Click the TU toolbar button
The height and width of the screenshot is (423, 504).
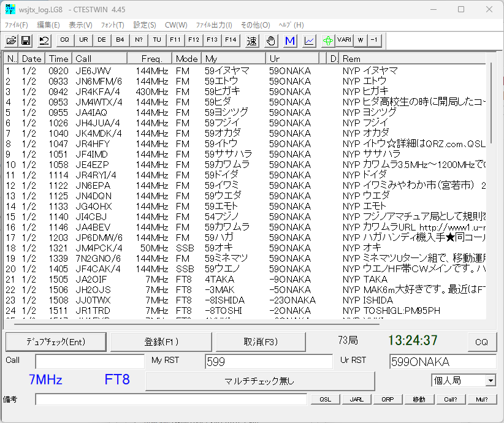pyautogui.click(x=157, y=40)
